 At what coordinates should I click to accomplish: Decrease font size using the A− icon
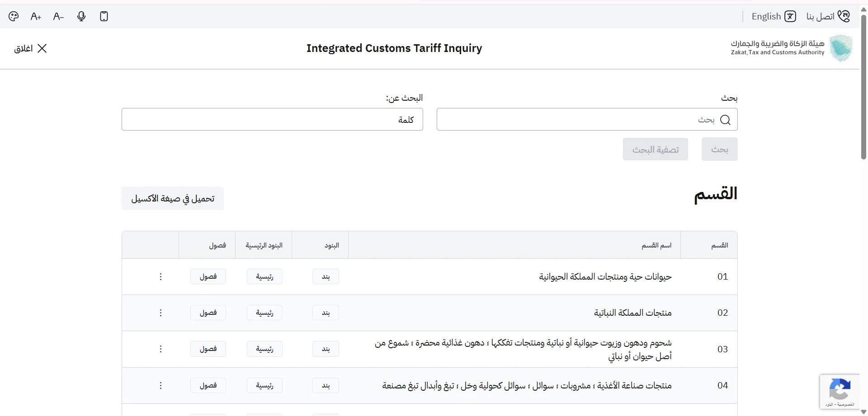coord(58,16)
